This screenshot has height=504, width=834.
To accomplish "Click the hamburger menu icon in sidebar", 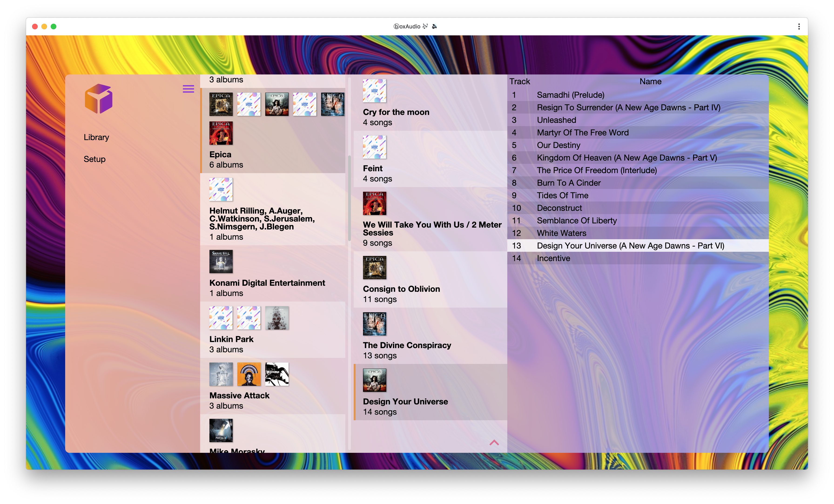I will pos(188,89).
